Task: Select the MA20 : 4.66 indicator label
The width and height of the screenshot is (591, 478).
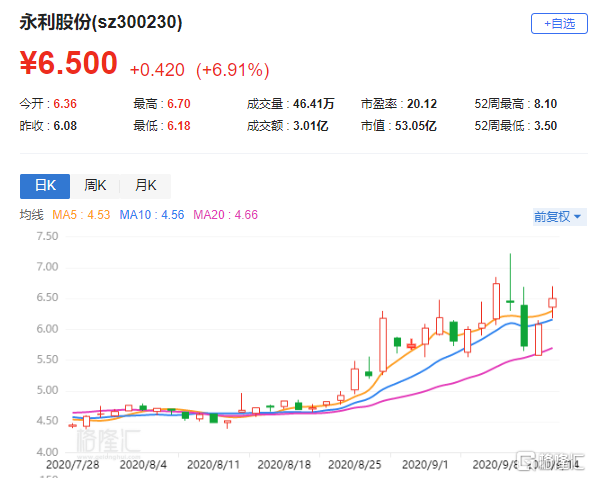Action: [x=225, y=215]
